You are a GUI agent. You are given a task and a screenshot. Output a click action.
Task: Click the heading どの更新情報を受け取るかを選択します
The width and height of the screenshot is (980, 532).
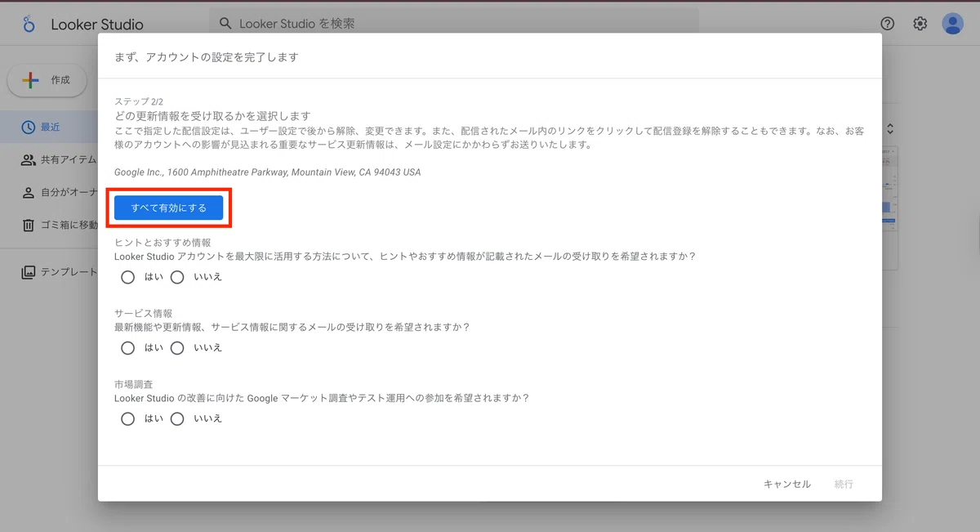[x=212, y=116]
